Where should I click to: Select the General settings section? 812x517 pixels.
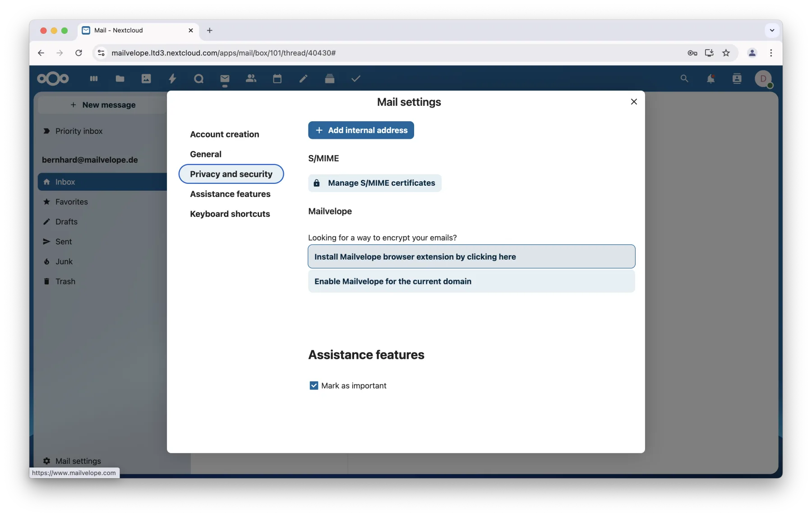[x=206, y=154]
